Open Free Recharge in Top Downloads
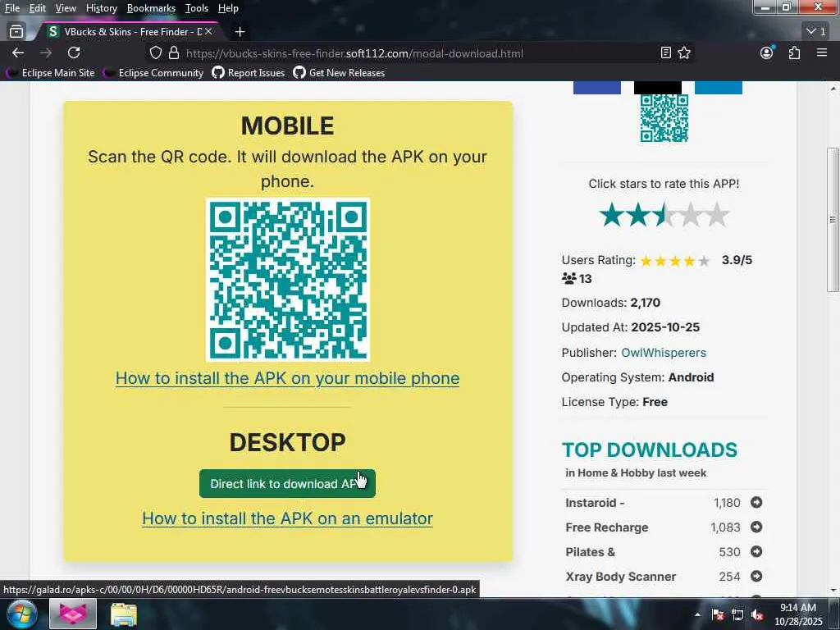The height and width of the screenshot is (630, 840). (x=606, y=527)
